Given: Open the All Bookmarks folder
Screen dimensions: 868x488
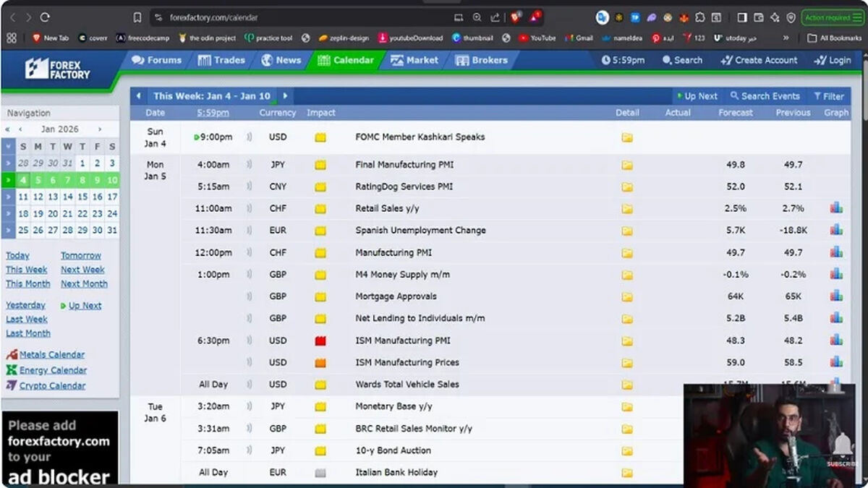Looking at the screenshot, I should [834, 38].
